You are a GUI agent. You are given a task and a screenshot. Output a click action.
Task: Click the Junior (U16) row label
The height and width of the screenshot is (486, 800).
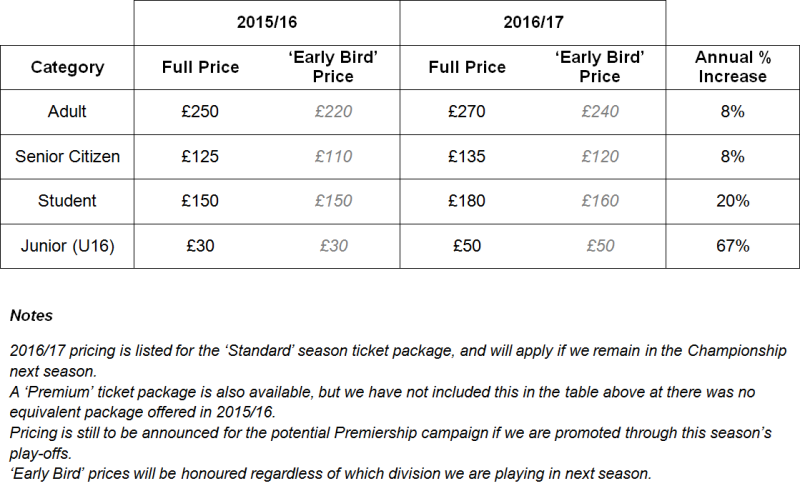click(67, 246)
